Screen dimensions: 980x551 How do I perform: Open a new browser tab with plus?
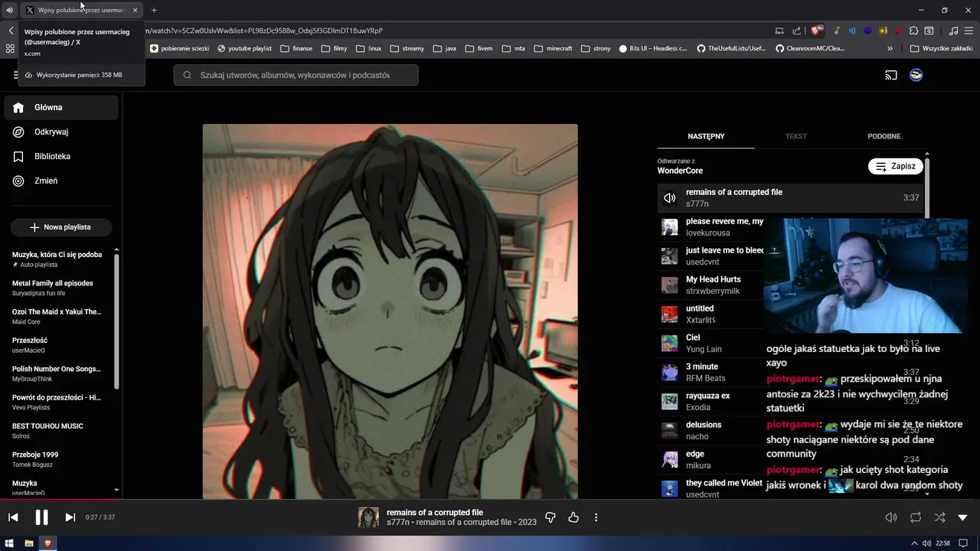[154, 10]
